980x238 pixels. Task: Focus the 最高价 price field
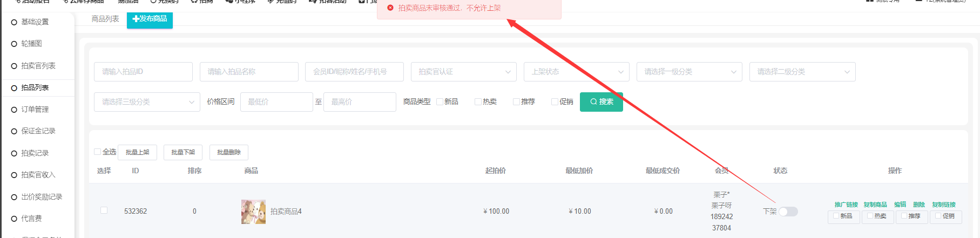point(360,102)
